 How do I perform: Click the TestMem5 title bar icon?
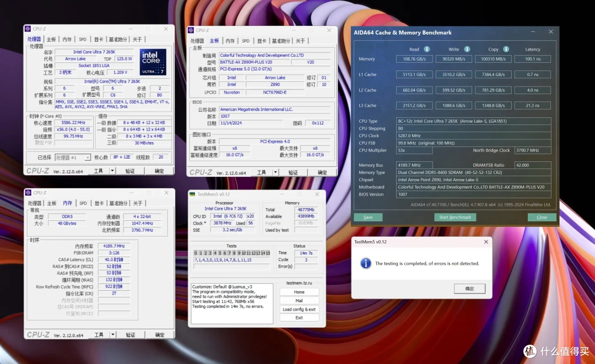[192, 194]
